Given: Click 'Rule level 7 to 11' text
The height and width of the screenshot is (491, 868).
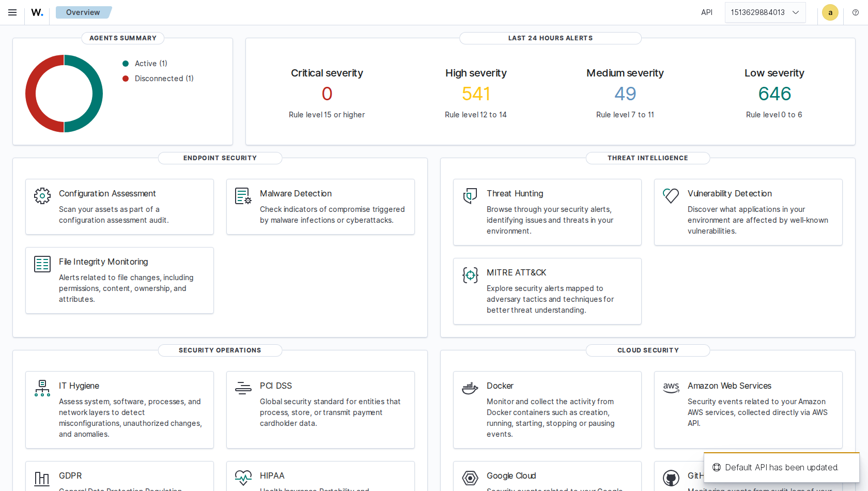Looking at the screenshot, I should [x=625, y=115].
